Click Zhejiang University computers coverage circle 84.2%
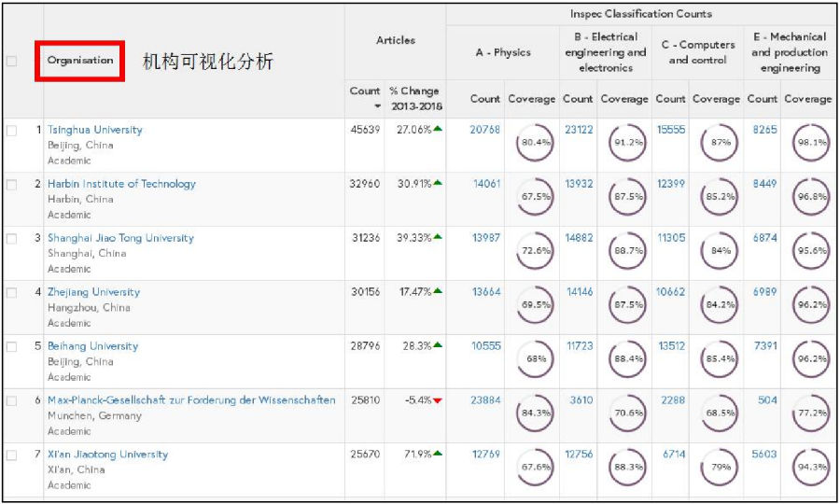The height and width of the screenshot is (504, 840). click(720, 305)
